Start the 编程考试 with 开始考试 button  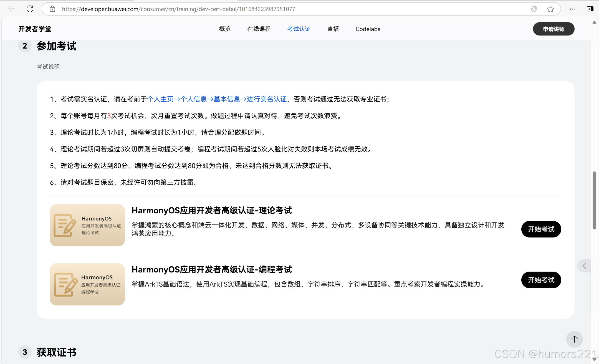click(x=541, y=280)
